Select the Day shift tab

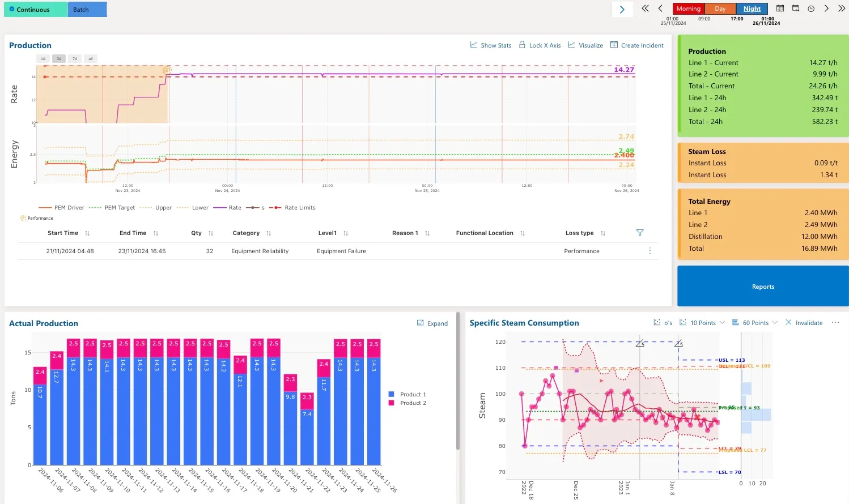pyautogui.click(x=720, y=8)
